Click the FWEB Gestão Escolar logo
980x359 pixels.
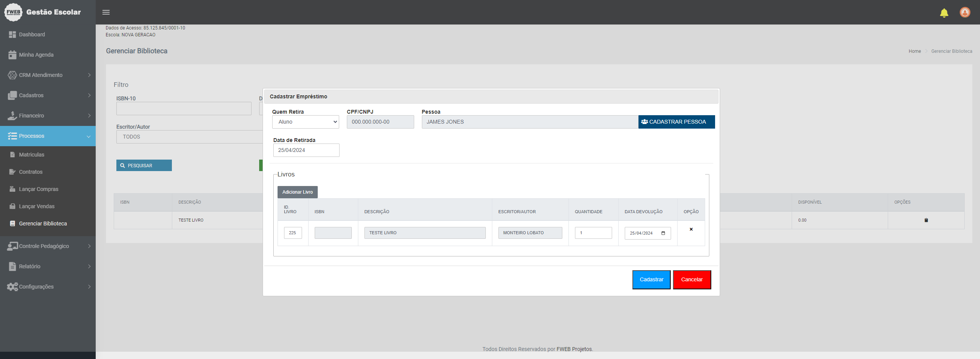point(43,12)
